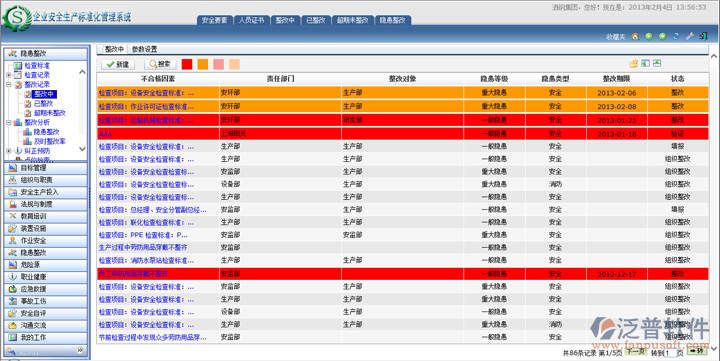Click the logout door icon

703,36
